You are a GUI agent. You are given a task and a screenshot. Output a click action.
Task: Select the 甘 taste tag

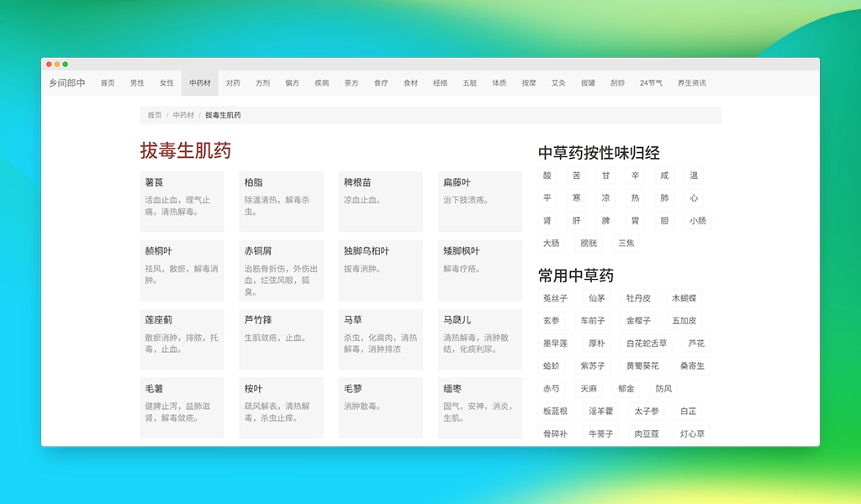[605, 176]
